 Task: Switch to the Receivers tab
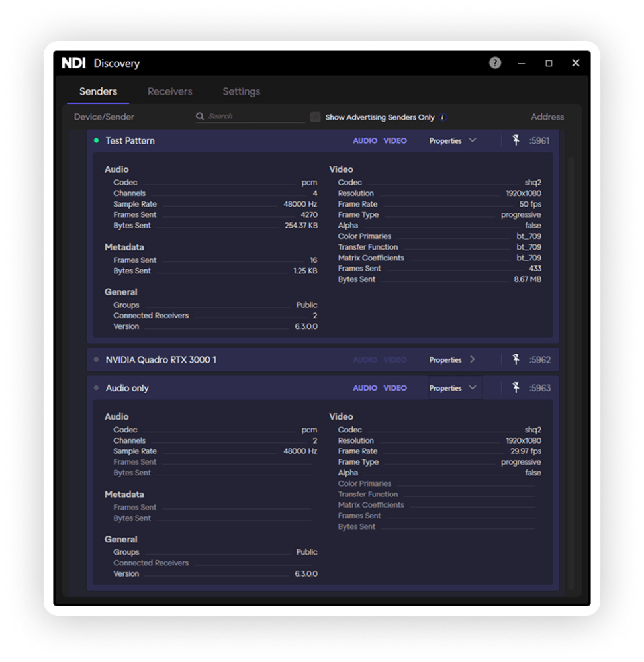pyautogui.click(x=169, y=92)
